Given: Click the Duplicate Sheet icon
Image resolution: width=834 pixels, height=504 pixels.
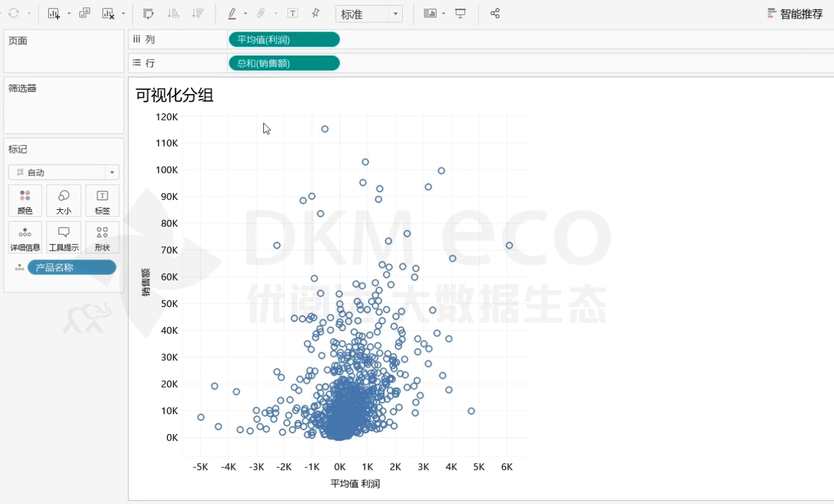Looking at the screenshot, I should tap(85, 14).
